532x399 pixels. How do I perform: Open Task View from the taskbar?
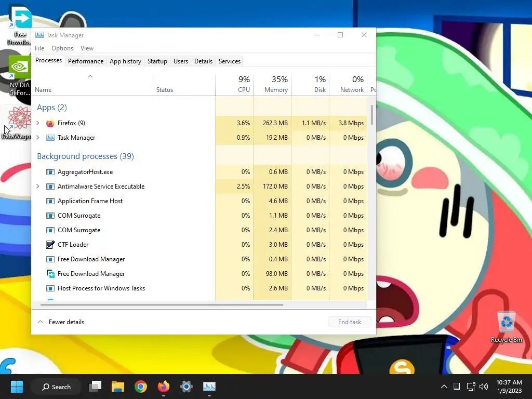tap(95, 387)
